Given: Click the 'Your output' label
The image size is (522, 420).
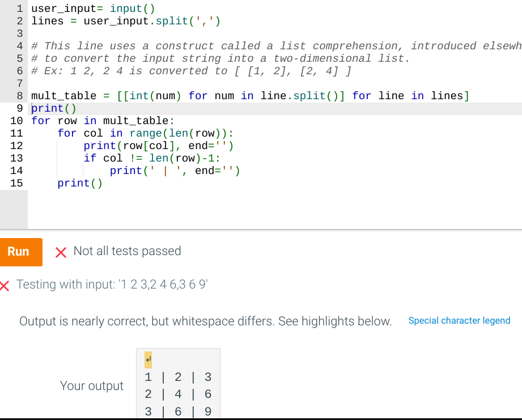Looking at the screenshot, I should pos(92,385).
